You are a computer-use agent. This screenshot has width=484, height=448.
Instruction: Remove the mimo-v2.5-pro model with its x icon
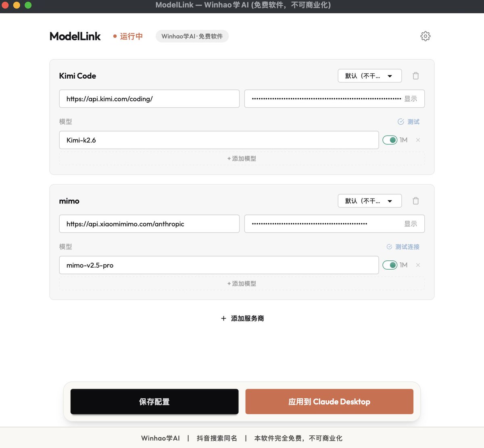click(x=418, y=265)
